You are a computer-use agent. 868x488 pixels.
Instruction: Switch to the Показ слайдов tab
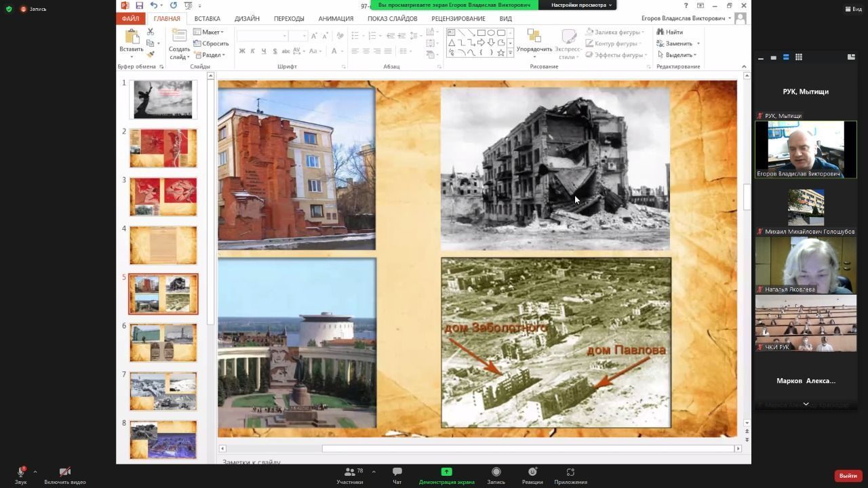click(x=393, y=18)
